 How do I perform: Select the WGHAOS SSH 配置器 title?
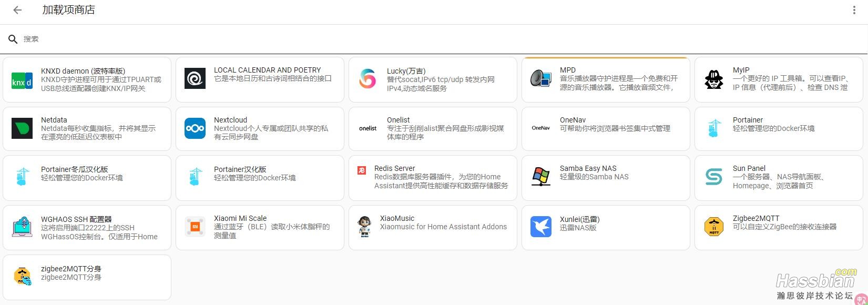[76, 219]
